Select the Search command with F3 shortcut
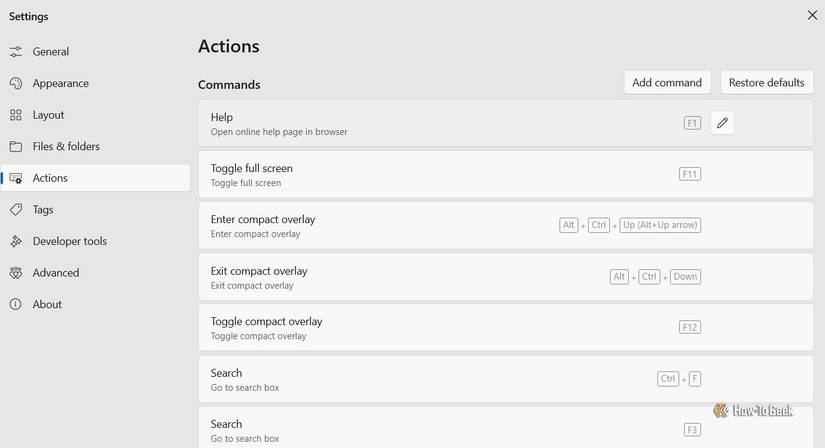This screenshot has width=825, height=448. [506, 427]
